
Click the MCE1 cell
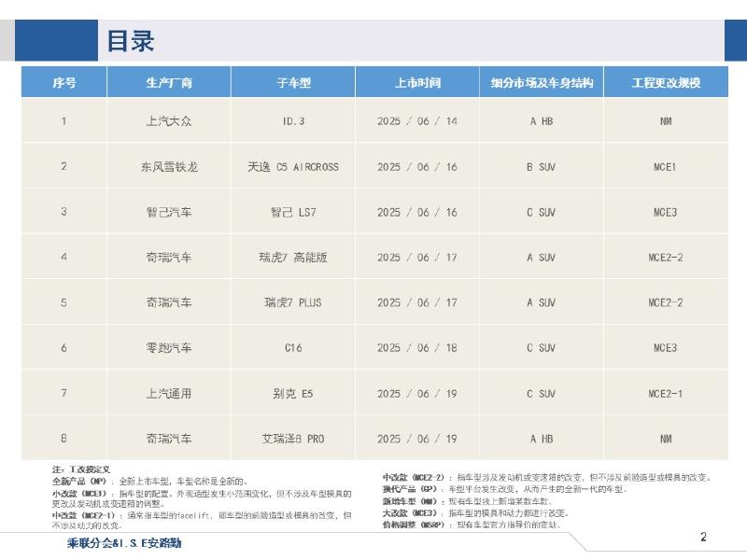click(665, 167)
